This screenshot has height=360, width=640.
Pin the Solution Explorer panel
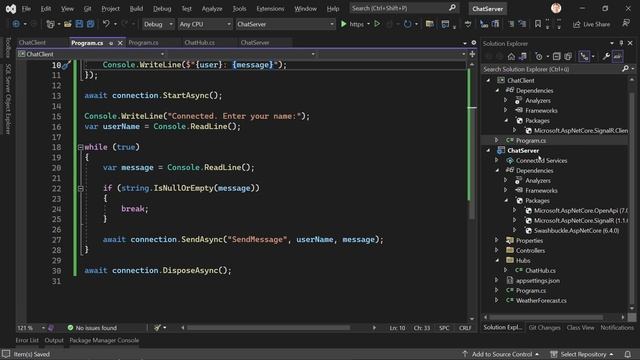tap(621, 43)
